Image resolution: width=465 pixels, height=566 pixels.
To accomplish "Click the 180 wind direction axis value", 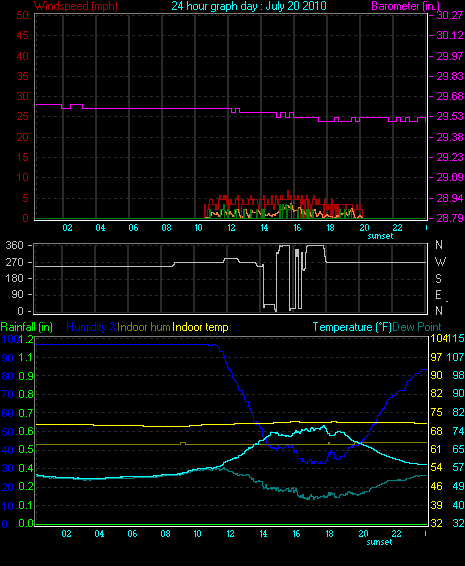I will pyautogui.click(x=14, y=278).
